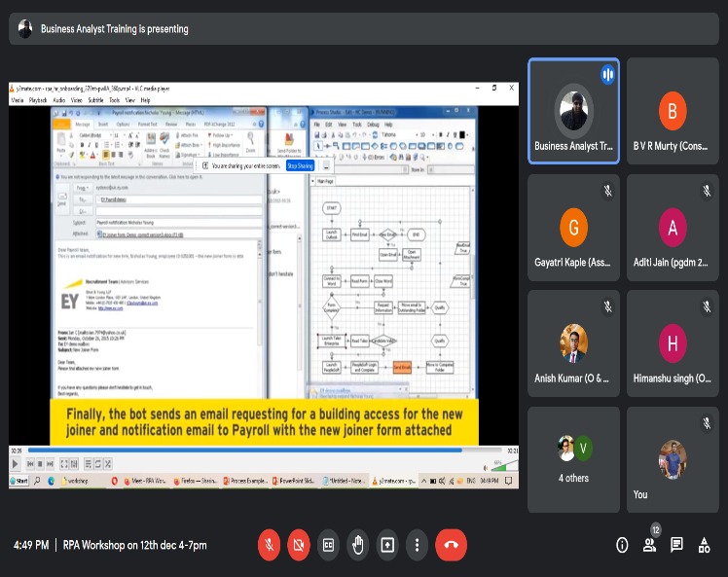Open VLC's Tools menu
This screenshot has height=577, width=728.
click(114, 100)
